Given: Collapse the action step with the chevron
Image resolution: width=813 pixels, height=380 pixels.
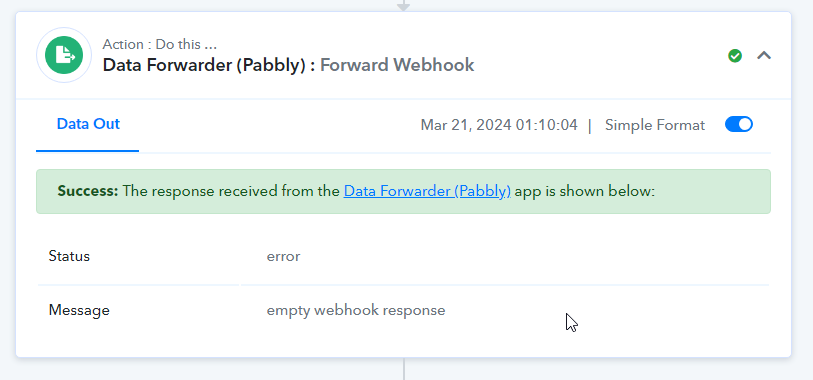Looking at the screenshot, I should pyautogui.click(x=764, y=55).
